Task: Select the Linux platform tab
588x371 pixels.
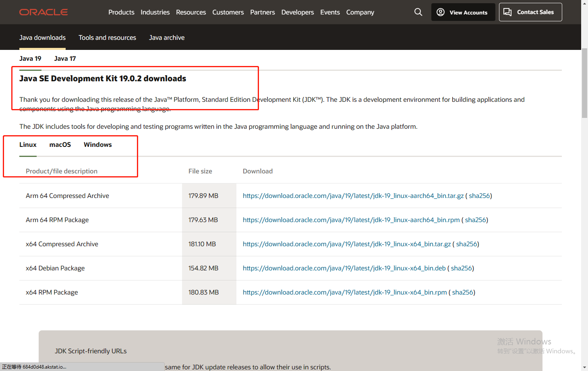Action: [28, 144]
